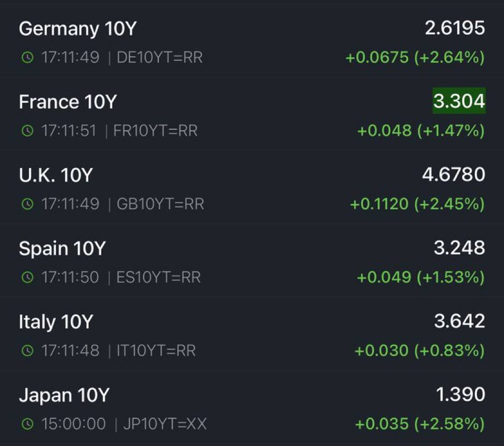Click the clock icon in the Italy 10Y row
Image resolution: width=504 pixels, height=446 pixels.
(27, 350)
